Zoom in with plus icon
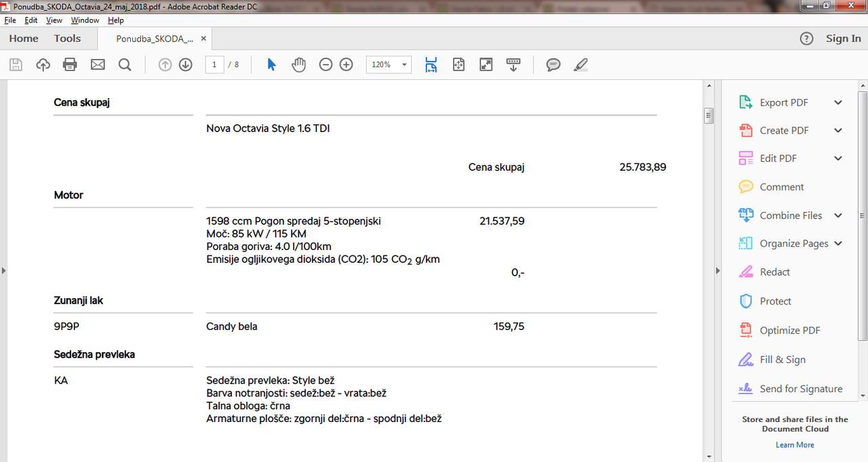868x462 pixels. tap(347, 65)
